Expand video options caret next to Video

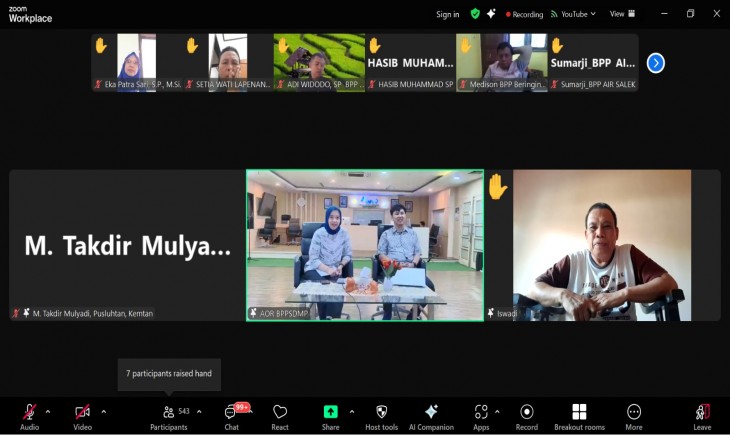click(103, 412)
